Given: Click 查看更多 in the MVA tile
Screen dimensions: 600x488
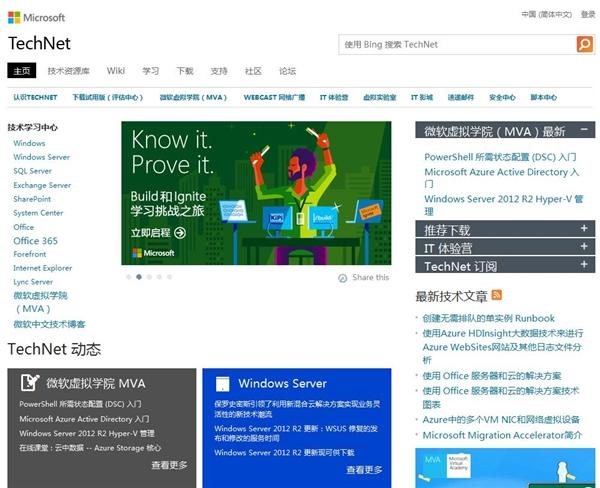Looking at the screenshot, I should tap(170, 465).
